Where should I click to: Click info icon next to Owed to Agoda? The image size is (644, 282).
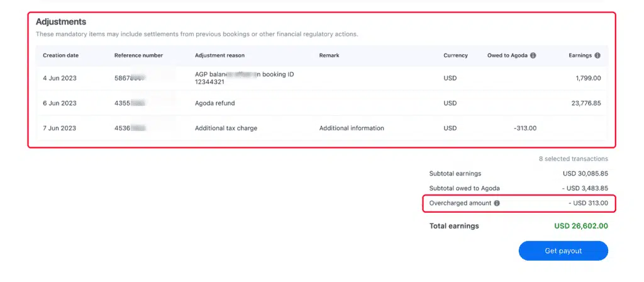click(x=533, y=55)
